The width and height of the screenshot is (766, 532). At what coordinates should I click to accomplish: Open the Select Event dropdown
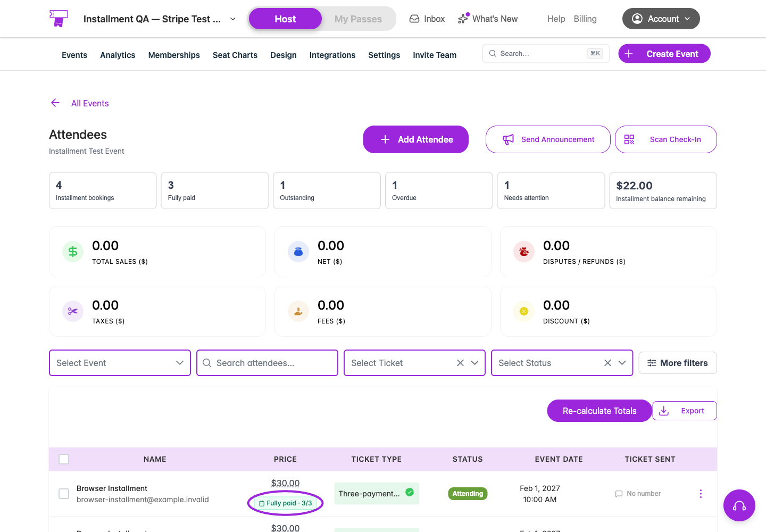pyautogui.click(x=120, y=363)
